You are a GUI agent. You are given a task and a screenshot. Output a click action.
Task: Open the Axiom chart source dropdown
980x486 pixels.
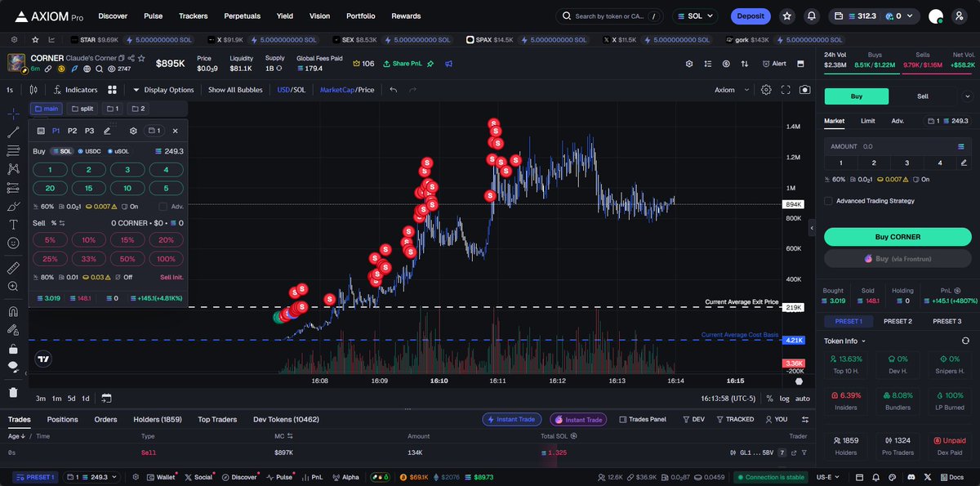(x=731, y=90)
